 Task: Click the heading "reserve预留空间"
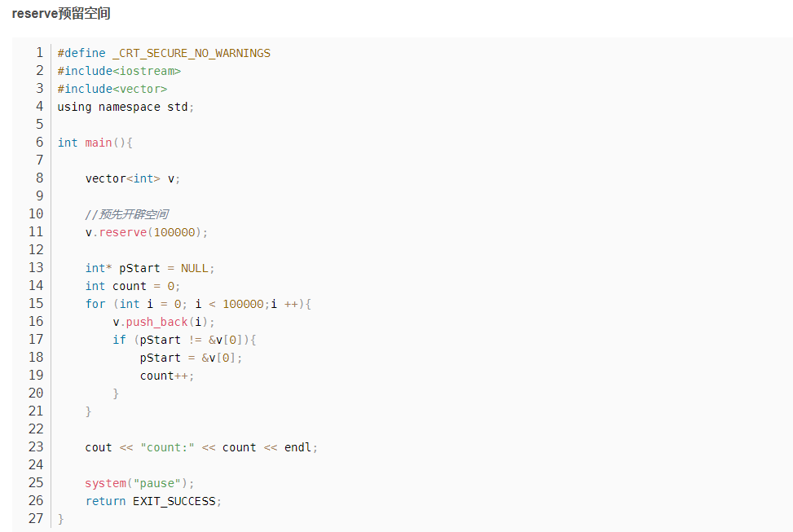[x=60, y=13]
